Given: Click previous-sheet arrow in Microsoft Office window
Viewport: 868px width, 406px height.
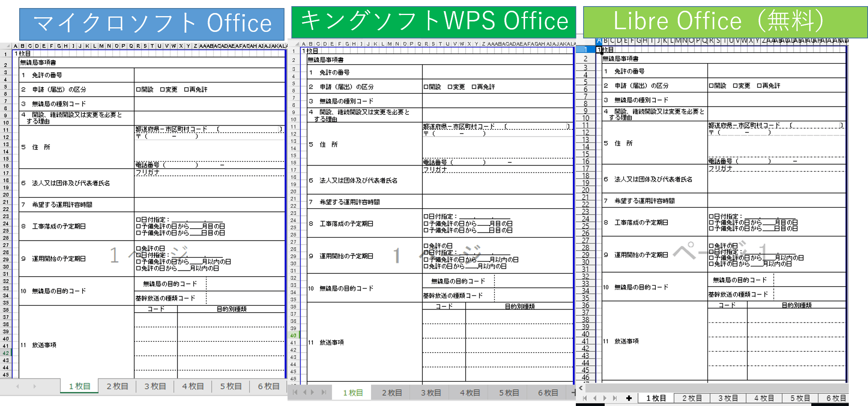Looking at the screenshot, I should 18,386.
